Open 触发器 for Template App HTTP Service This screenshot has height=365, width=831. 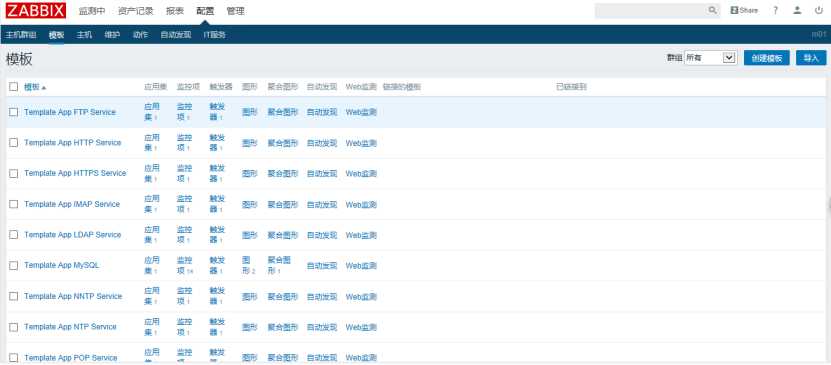pos(217,143)
